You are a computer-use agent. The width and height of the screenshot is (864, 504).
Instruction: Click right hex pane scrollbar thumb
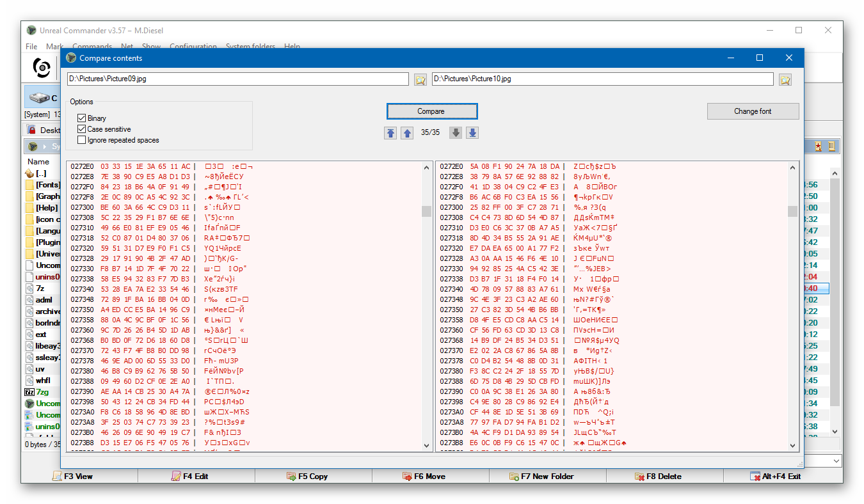(x=793, y=211)
